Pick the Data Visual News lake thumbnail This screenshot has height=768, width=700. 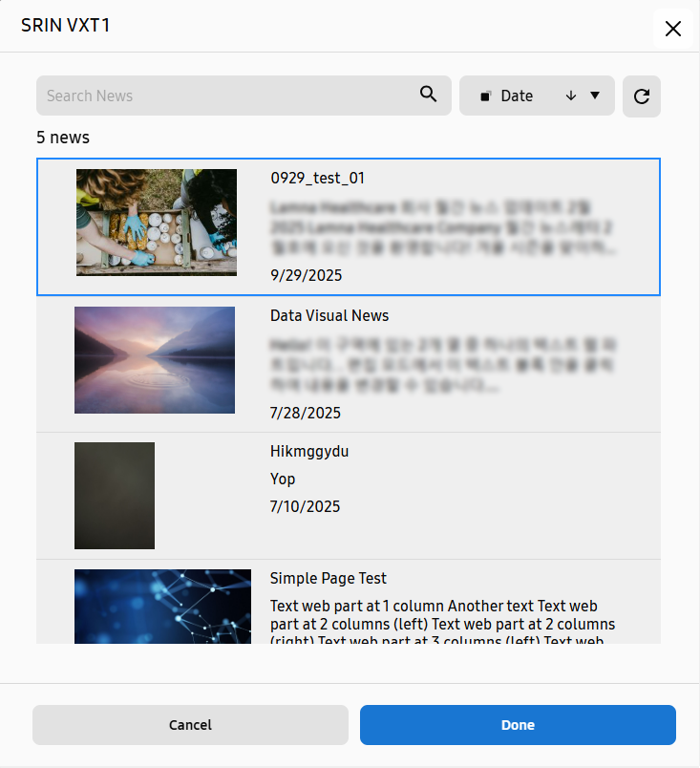click(x=155, y=360)
